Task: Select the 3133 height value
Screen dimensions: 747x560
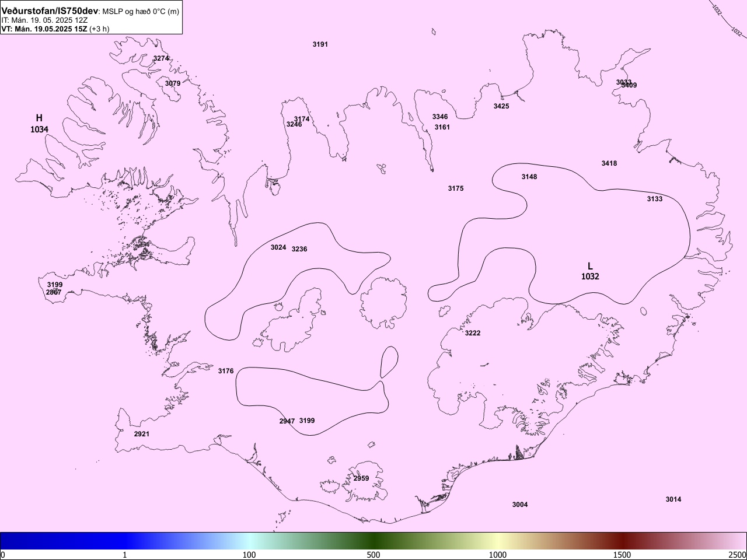Action: pyautogui.click(x=655, y=199)
